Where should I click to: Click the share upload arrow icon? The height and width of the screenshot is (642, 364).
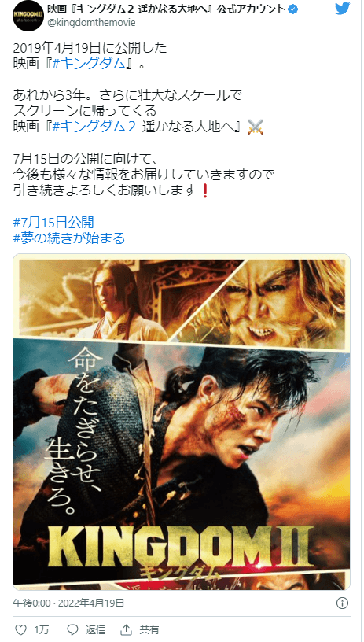[127, 629]
